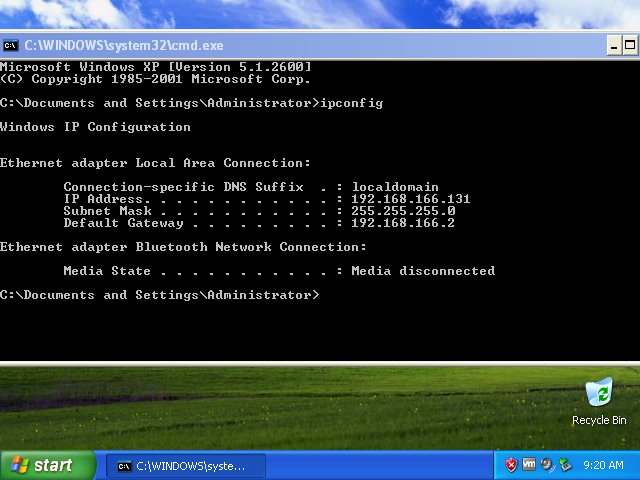640x480 pixels.
Task: Click the 'Microsoft Windows XP [Version 5.1.2600]' line
Action: (x=156, y=67)
